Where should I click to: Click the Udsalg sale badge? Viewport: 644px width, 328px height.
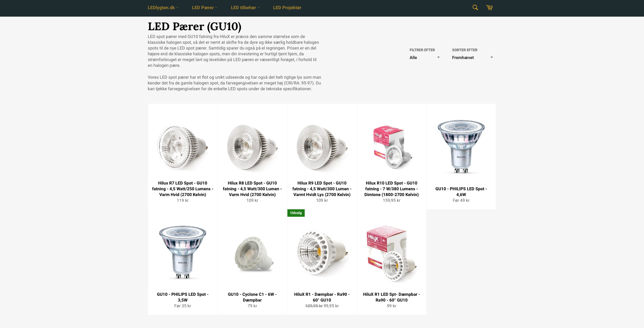(296, 213)
